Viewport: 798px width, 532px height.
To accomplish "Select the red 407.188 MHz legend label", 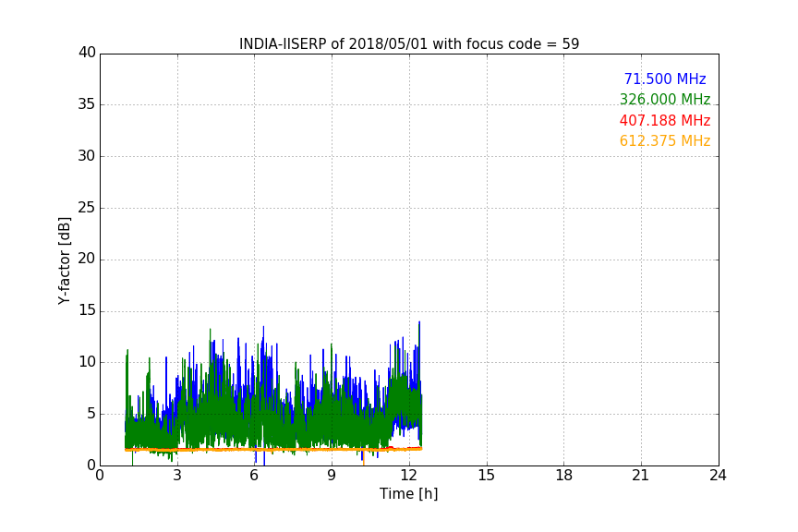I will 665,121.
